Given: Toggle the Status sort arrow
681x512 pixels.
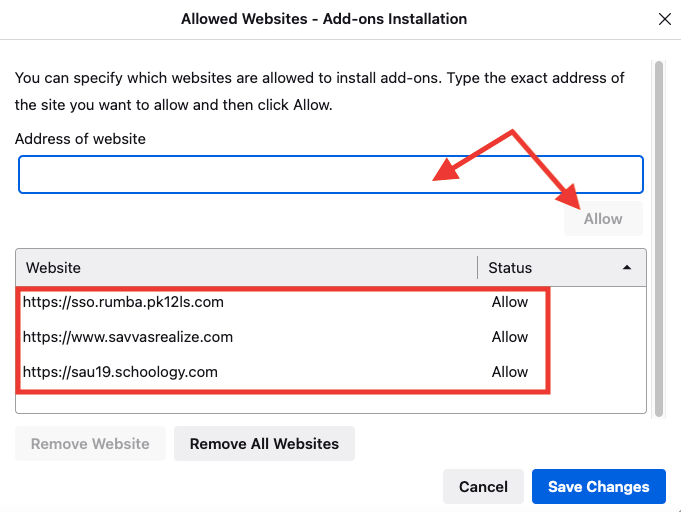Looking at the screenshot, I should tap(627, 268).
